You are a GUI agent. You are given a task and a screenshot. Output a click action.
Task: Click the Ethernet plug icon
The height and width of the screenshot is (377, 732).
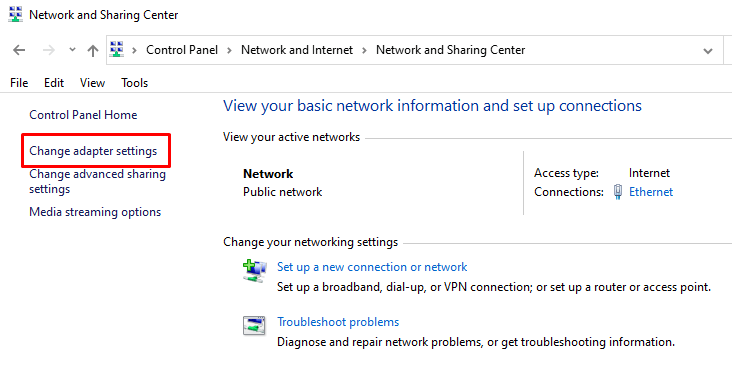(618, 192)
